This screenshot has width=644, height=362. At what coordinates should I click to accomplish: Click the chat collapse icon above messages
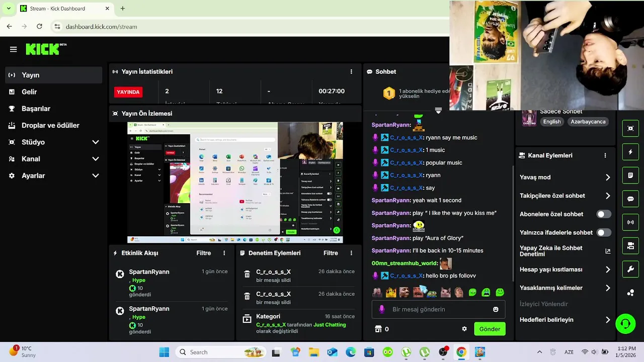coord(438,111)
